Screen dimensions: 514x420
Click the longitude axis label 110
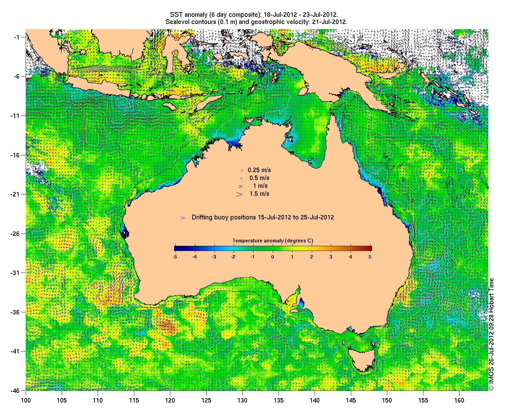(98, 400)
